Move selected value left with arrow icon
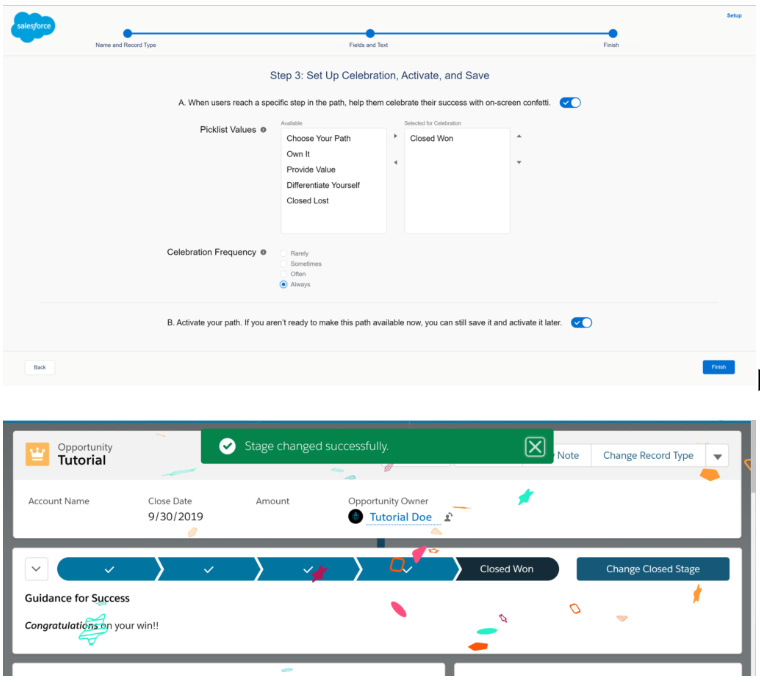 pos(396,162)
